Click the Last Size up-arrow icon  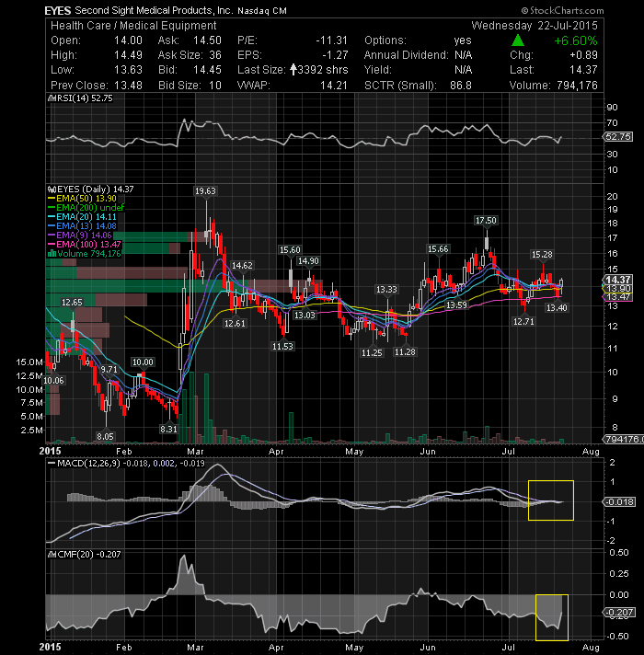pos(293,70)
